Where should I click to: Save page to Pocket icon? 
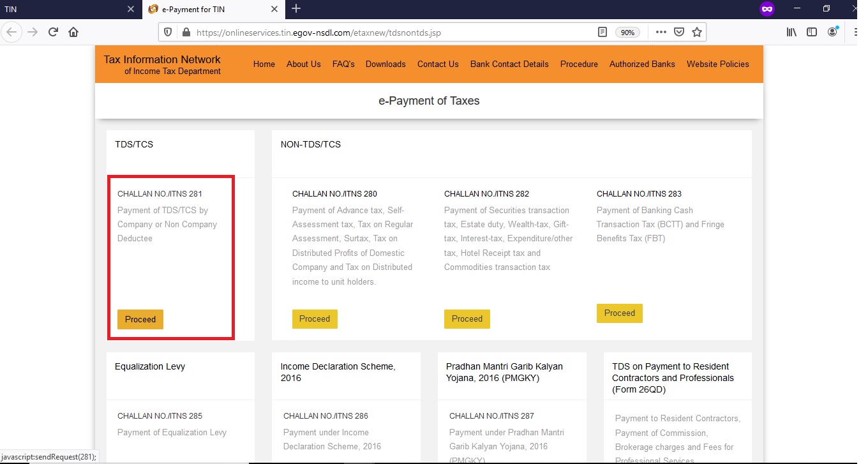tap(679, 32)
